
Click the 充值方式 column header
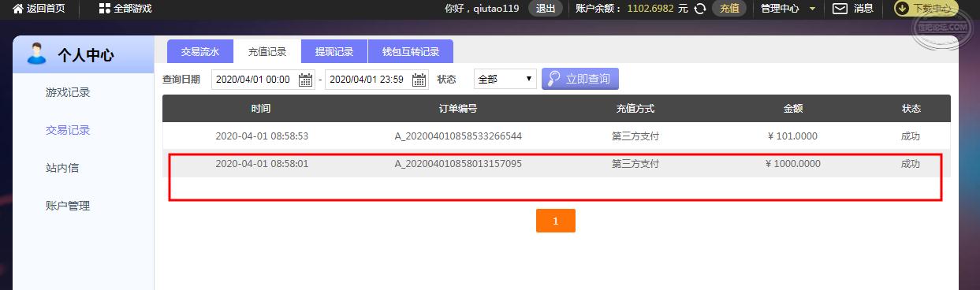pos(635,109)
